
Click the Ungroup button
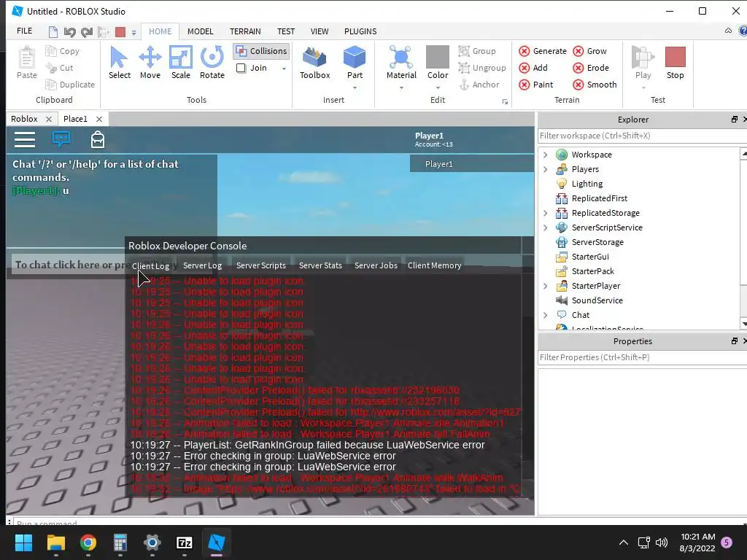[x=482, y=68]
